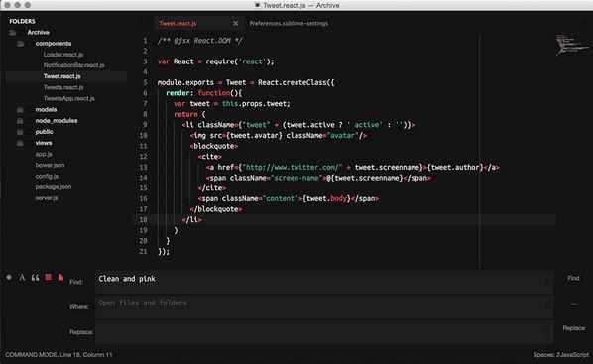
Task: Open server.js in the sidebar
Action: pos(47,198)
